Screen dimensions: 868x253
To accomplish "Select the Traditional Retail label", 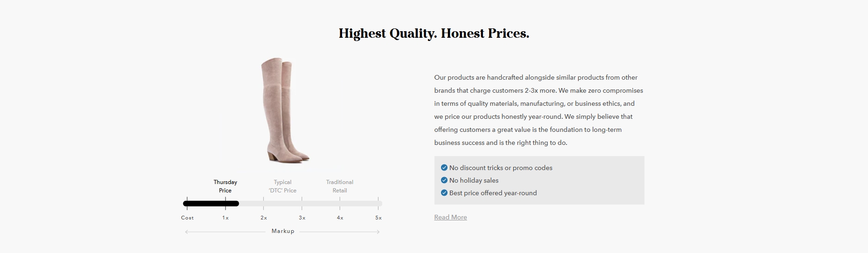I will [x=340, y=186].
